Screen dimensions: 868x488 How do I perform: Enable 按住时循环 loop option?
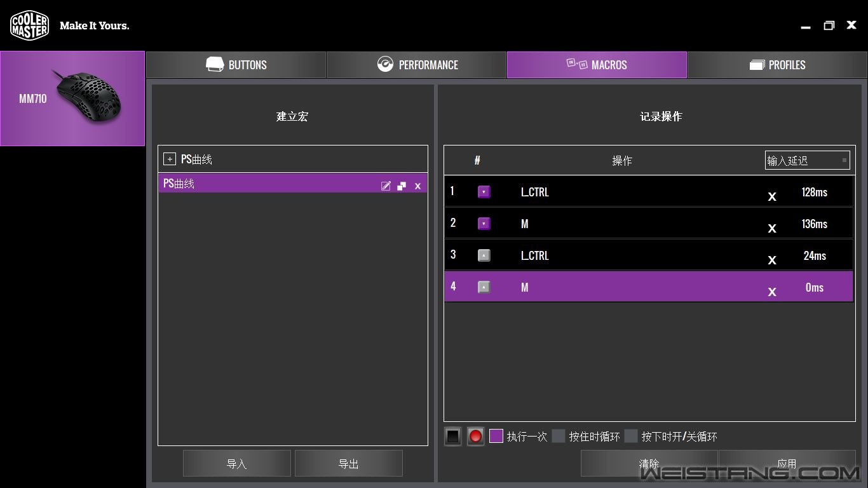click(559, 436)
